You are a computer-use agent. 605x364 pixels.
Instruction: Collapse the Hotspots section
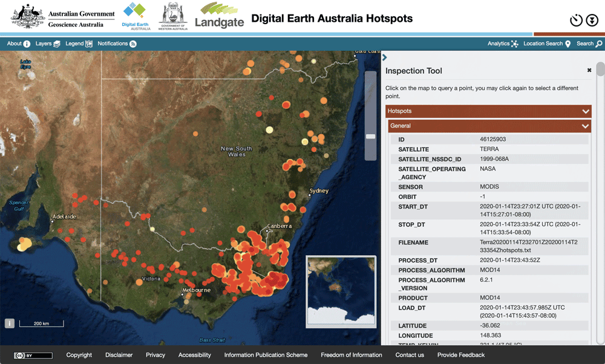pyautogui.click(x=488, y=111)
